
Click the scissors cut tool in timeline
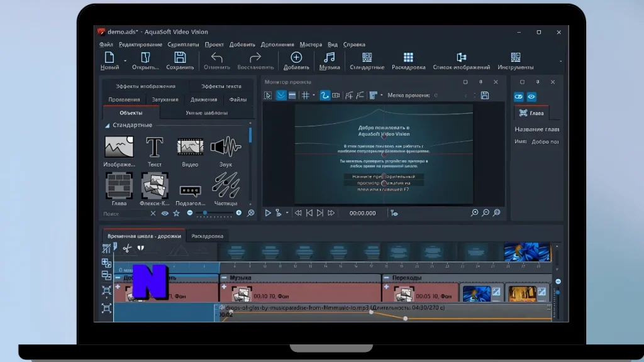tap(127, 248)
